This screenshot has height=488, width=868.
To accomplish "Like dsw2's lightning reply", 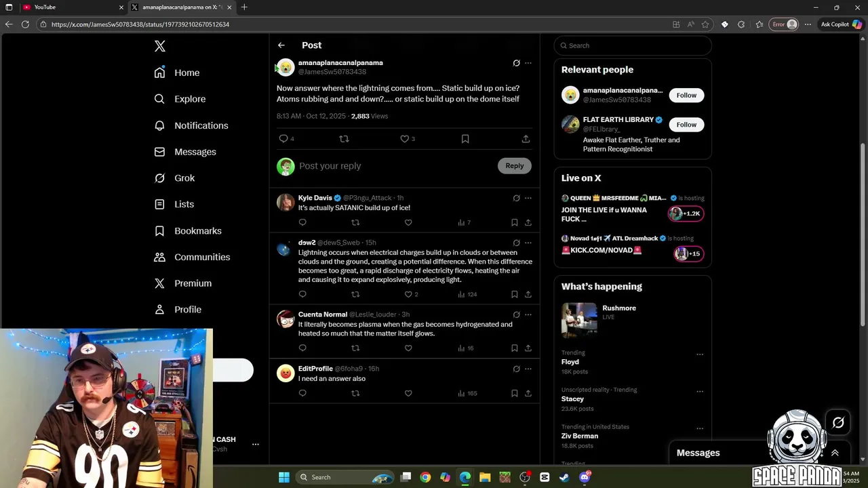I will 408,294.
